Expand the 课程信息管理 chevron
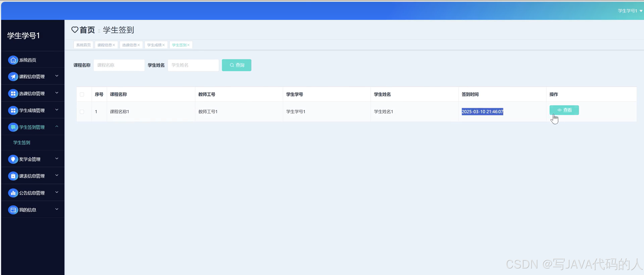The width and height of the screenshot is (644, 275). click(x=57, y=76)
